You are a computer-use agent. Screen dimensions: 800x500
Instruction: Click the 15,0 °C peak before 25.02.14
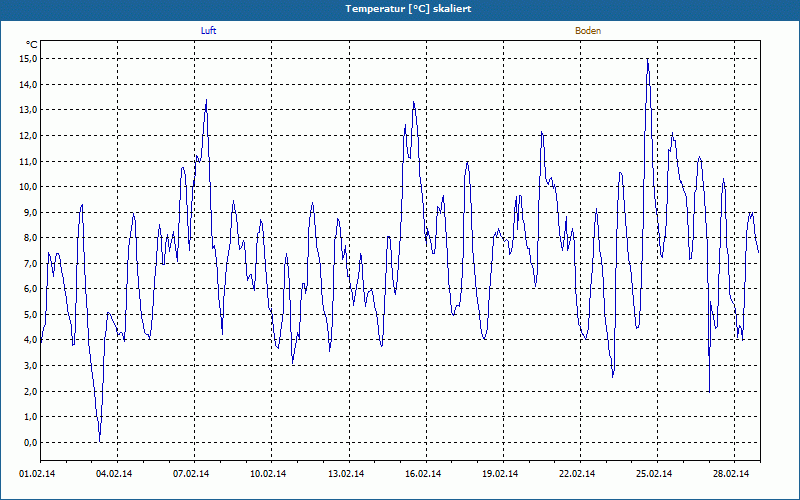tap(647, 59)
